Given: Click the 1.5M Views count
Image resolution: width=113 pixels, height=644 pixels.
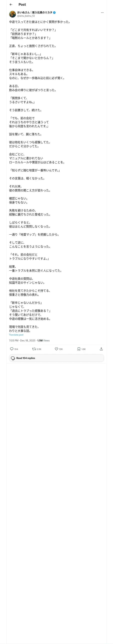Looking at the screenshot, I should (43, 341).
